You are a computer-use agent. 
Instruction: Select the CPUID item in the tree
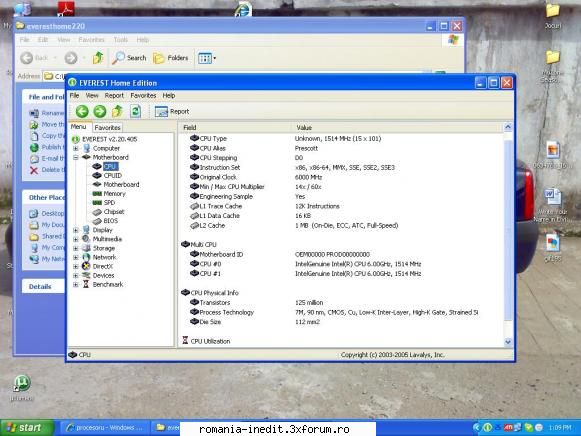point(113,175)
